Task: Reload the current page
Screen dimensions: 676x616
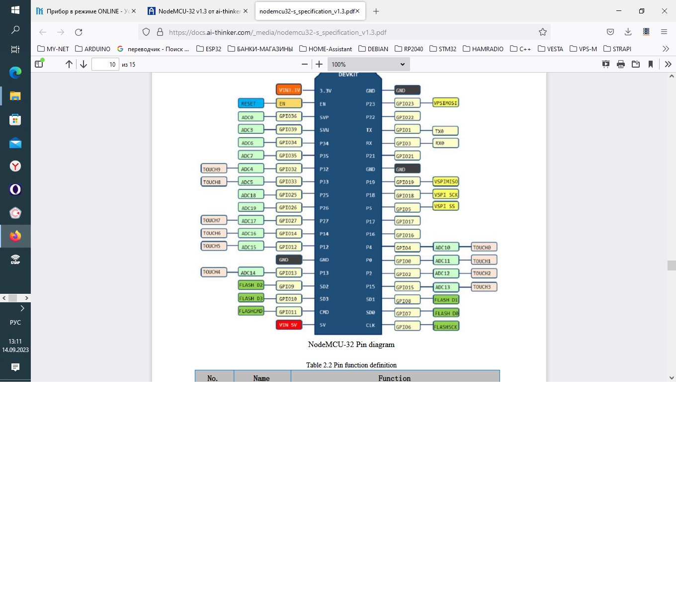Action: pos(79,32)
